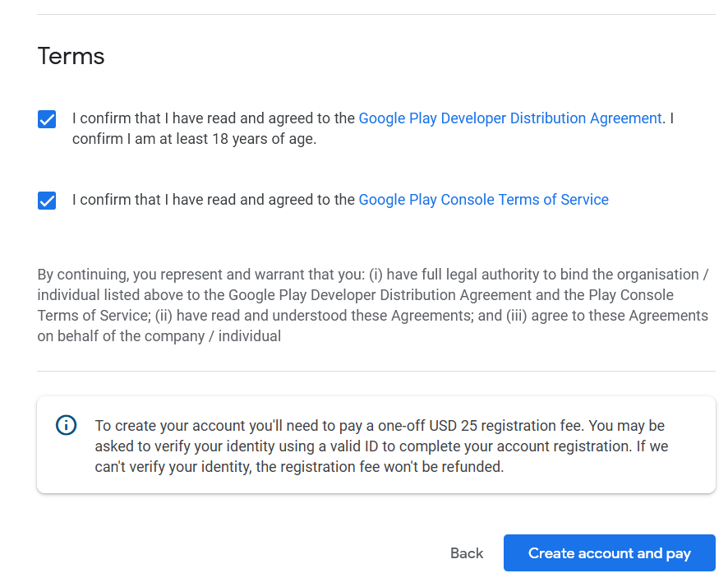The image size is (728, 587).
Task: Click the Terms section heading
Action: (x=71, y=56)
